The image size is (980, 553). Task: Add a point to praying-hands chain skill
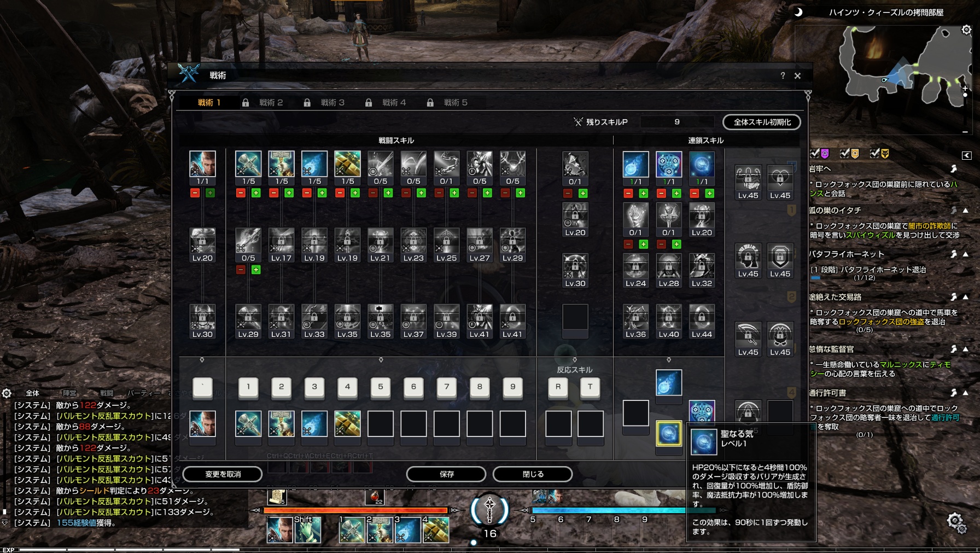(x=643, y=244)
